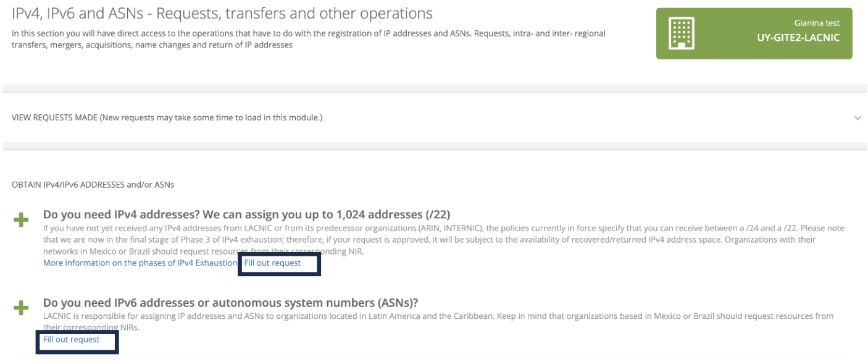Click the green plus icon beside IPv6 addresses
868x362 pixels.
(x=21, y=308)
